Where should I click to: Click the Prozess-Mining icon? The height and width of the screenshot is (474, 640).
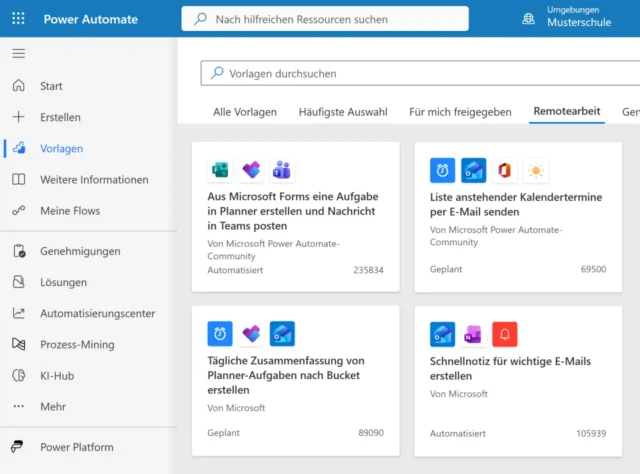pyautogui.click(x=19, y=344)
